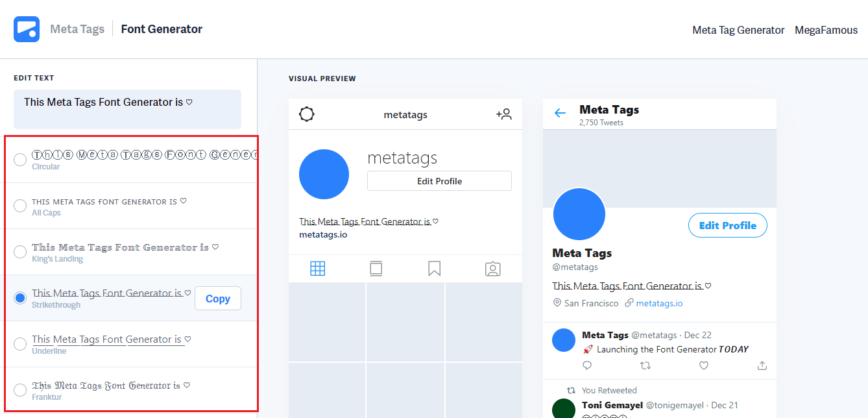The image size is (868, 418).
Task: Open the Instagram saved bookmark icon
Action: click(435, 269)
